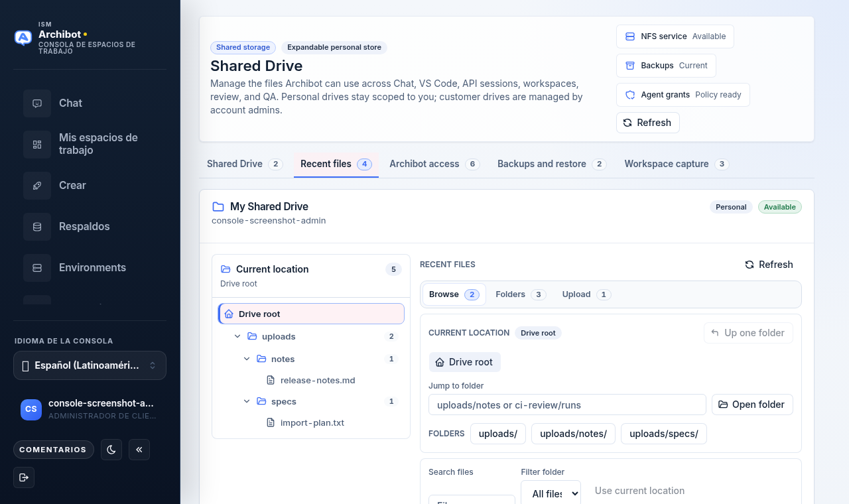Screen dimensions: 849x504
Task: Toggle dark mode moon icon
Action: click(x=111, y=450)
